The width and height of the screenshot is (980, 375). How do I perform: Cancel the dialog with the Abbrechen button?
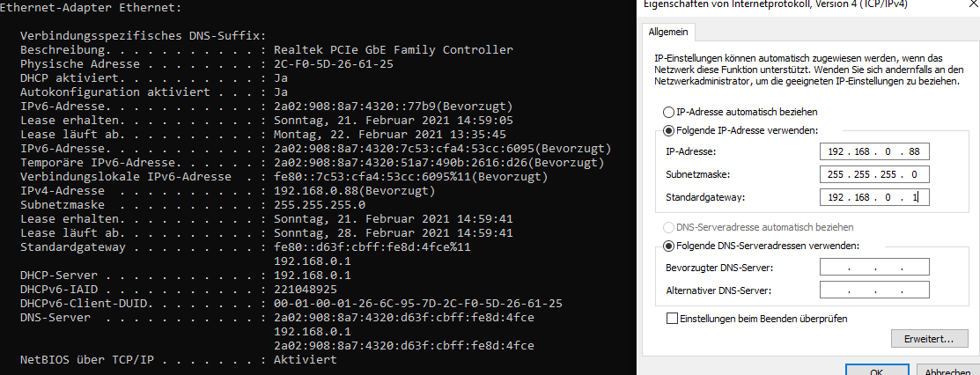[947, 370]
